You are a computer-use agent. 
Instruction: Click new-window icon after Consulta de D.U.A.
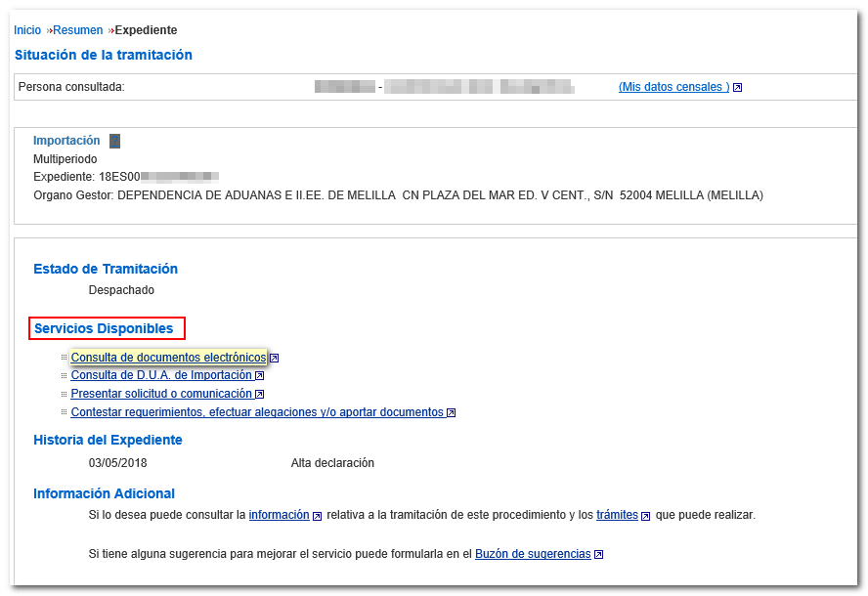260,376
